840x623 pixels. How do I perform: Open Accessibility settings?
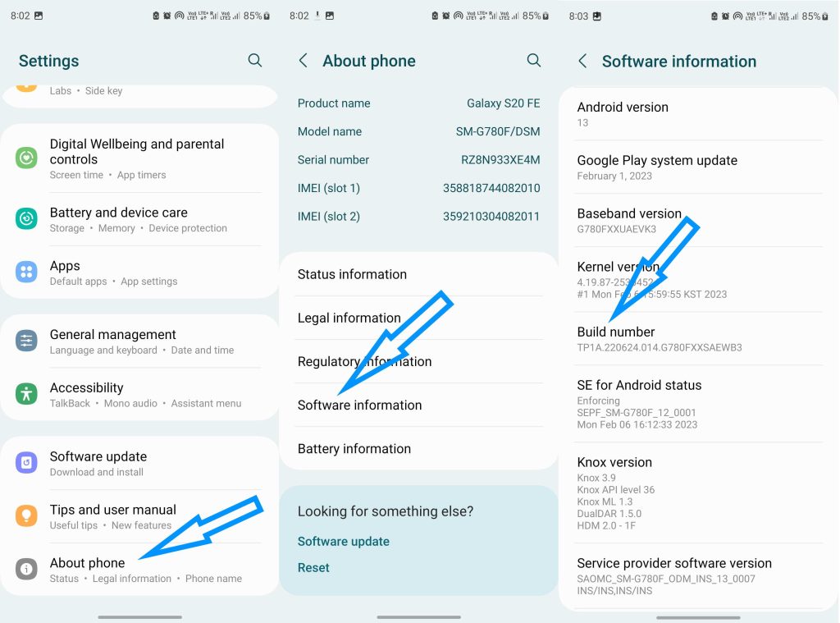pyautogui.click(x=139, y=395)
